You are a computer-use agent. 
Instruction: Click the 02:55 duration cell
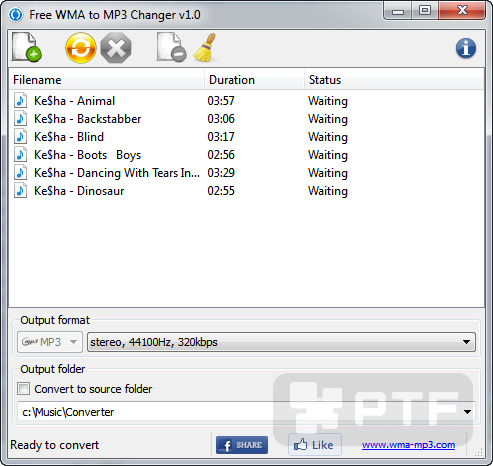pos(221,191)
